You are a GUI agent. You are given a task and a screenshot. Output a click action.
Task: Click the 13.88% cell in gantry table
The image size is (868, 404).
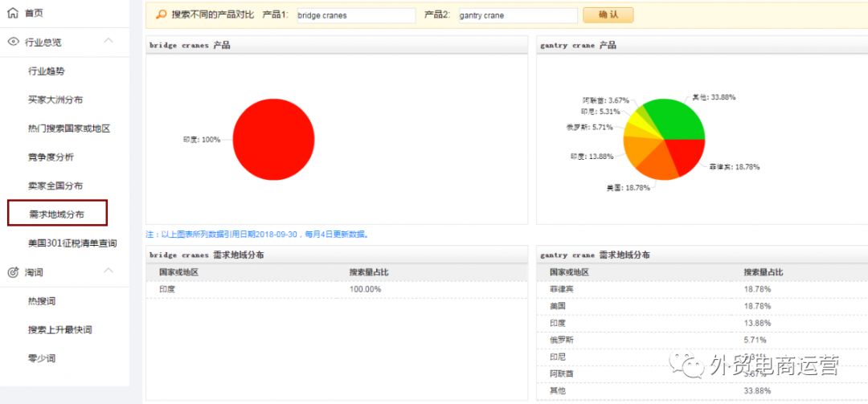[757, 323]
